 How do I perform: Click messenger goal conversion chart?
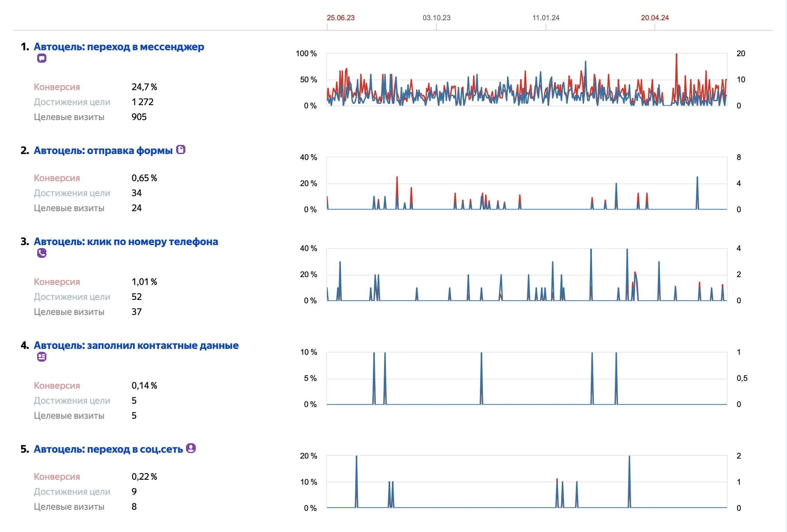527,80
